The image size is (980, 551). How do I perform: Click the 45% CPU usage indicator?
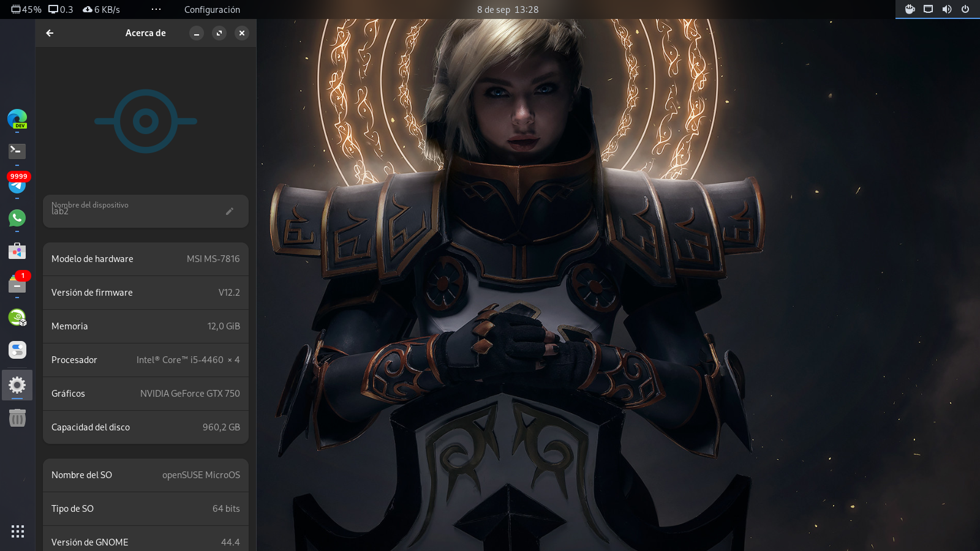click(x=26, y=9)
